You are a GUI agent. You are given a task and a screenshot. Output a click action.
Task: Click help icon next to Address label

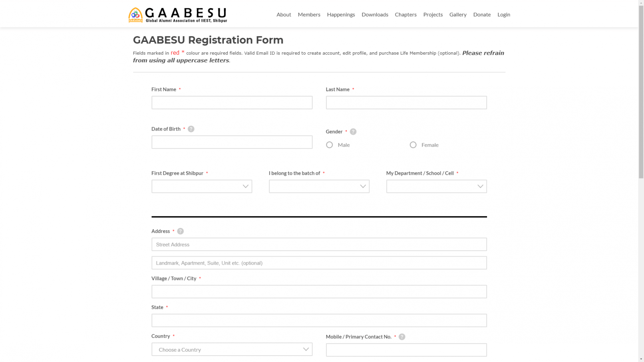pos(181,231)
